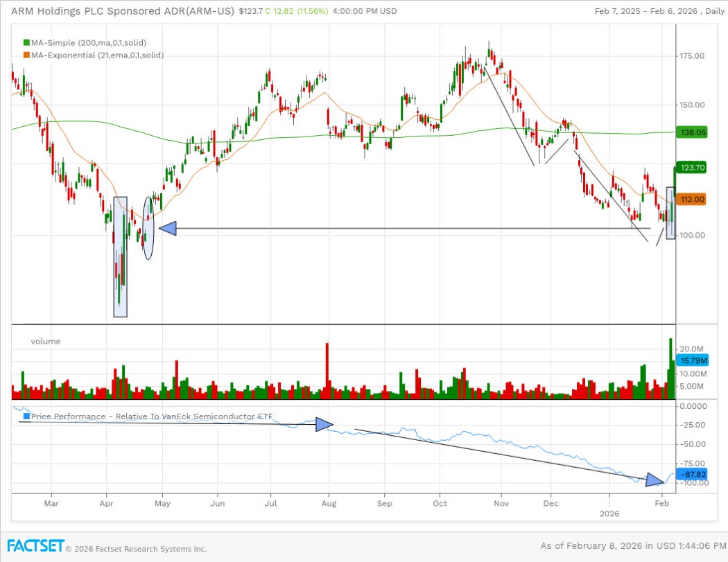Click the Apr label on time axis
This screenshot has height=562, width=728.
pyautogui.click(x=106, y=503)
